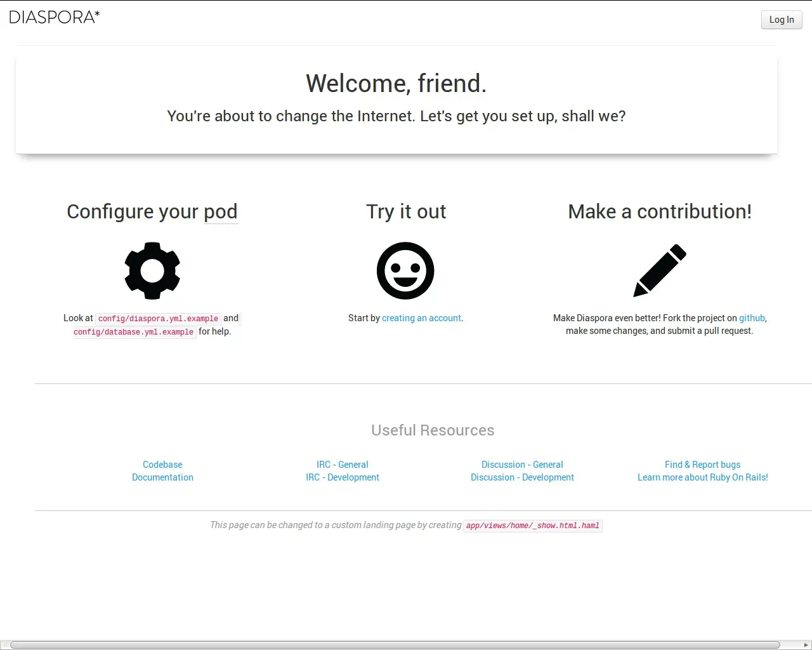812x650 pixels.
Task: Click the Try it out heading
Action: point(406,211)
